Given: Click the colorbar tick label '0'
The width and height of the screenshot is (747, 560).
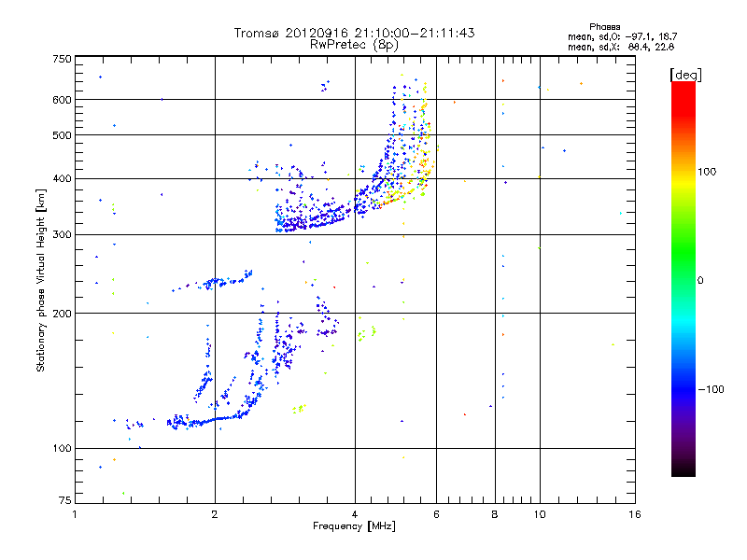Looking at the screenshot, I should click(700, 281).
